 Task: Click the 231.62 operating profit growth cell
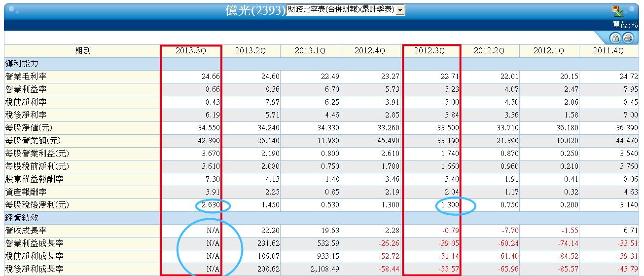click(x=268, y=243)
